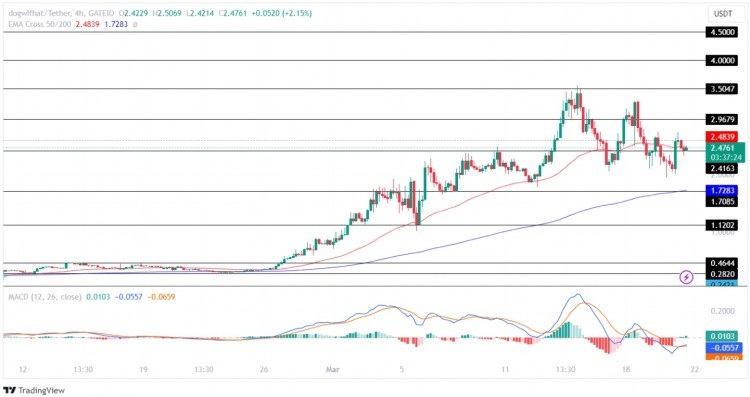Click the 19 date on the time axis
This screenshot has width=750, height=397.
(x=143, y=369)
